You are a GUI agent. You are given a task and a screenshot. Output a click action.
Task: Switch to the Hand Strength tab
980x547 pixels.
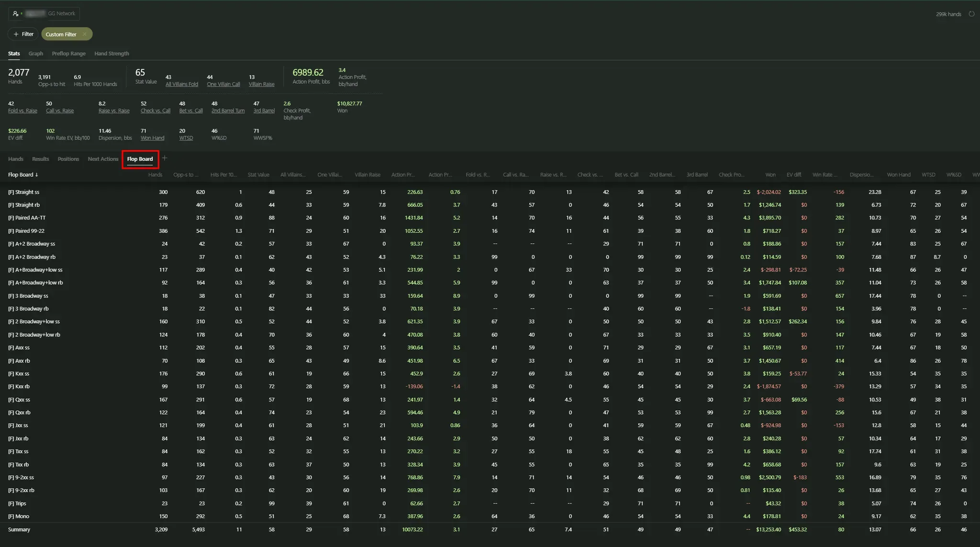(x=111, y=54)
